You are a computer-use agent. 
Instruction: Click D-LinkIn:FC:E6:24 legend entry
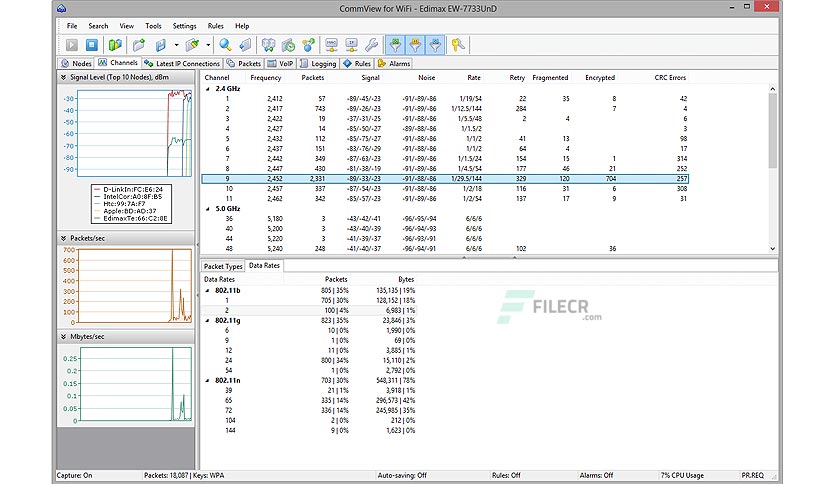[133, 189]
